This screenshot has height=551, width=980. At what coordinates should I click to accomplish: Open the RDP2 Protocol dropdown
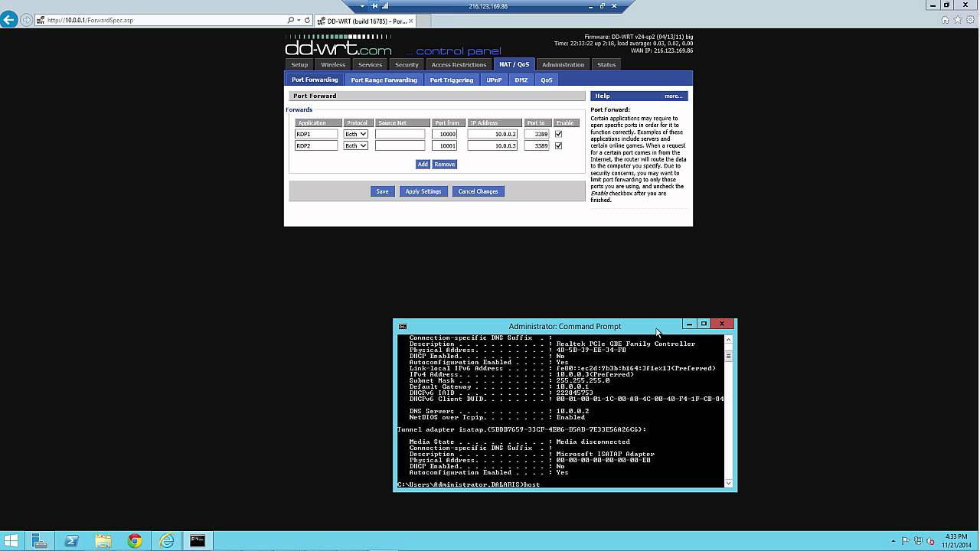[356, 145]
